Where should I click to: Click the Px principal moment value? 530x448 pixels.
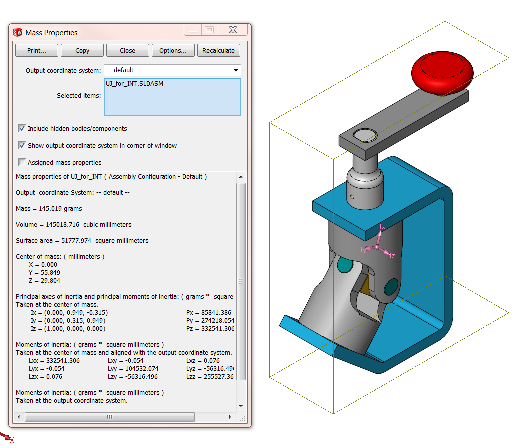tap(209, 312)
